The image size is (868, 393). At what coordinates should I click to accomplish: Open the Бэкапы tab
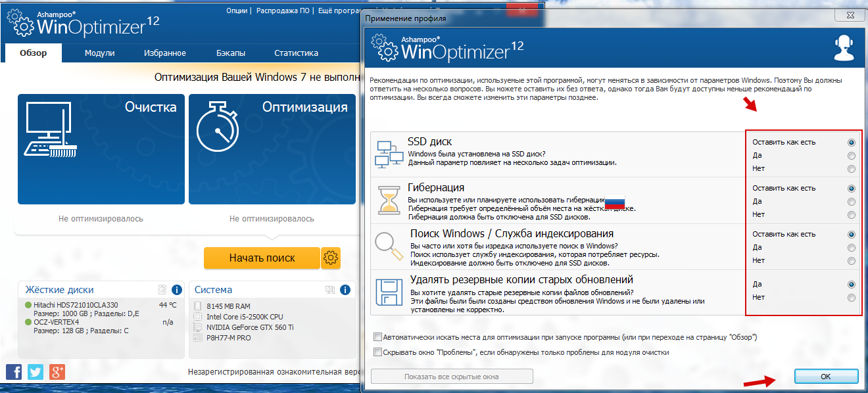pos(231,53)
